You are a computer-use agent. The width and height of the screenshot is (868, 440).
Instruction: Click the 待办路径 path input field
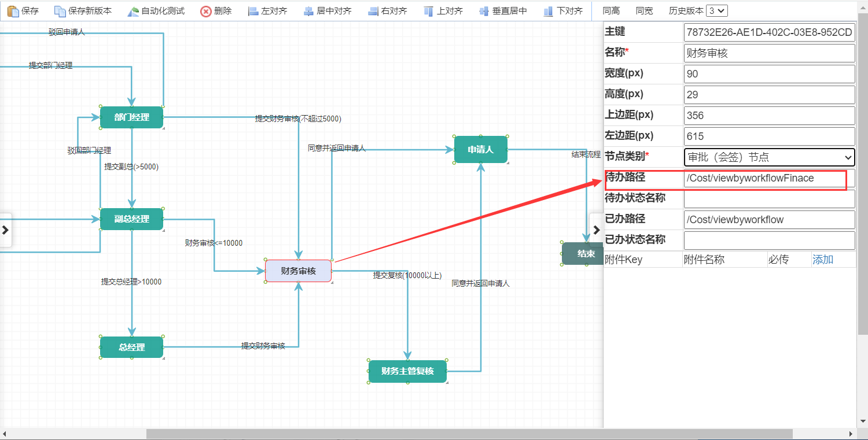(x=769, y=178)
